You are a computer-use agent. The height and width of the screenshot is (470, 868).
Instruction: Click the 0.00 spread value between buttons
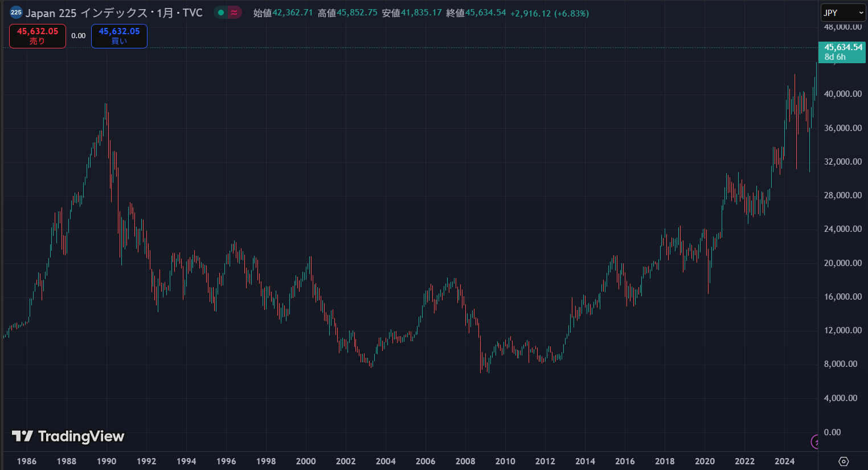79,36
